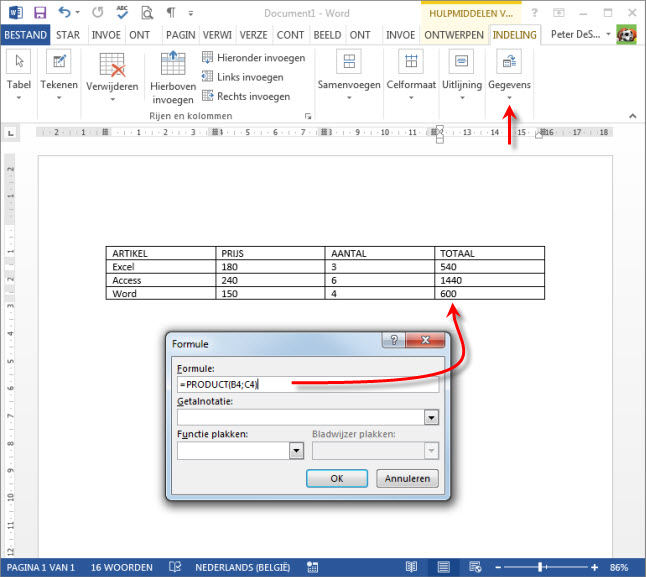Switch to the STAR tab

point(68,35)
